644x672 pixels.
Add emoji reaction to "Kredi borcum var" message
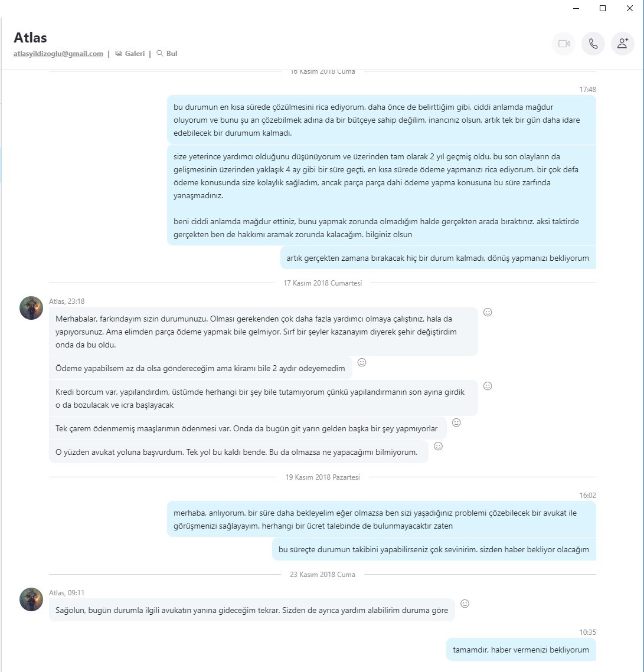click(488, 386)
